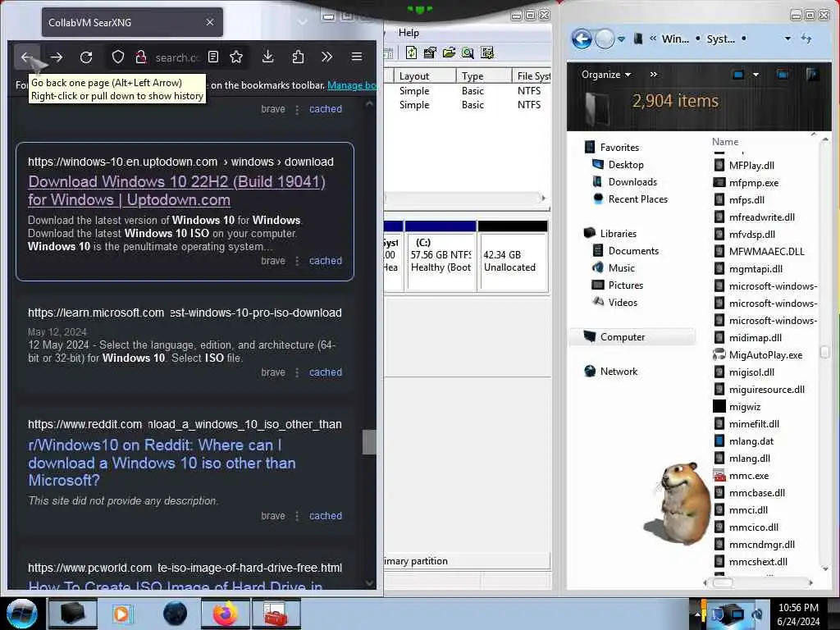The height and width of the screenshot is (630, 840).
Task: Click the settings list icon in Disk Management
Action: [487, 52]
